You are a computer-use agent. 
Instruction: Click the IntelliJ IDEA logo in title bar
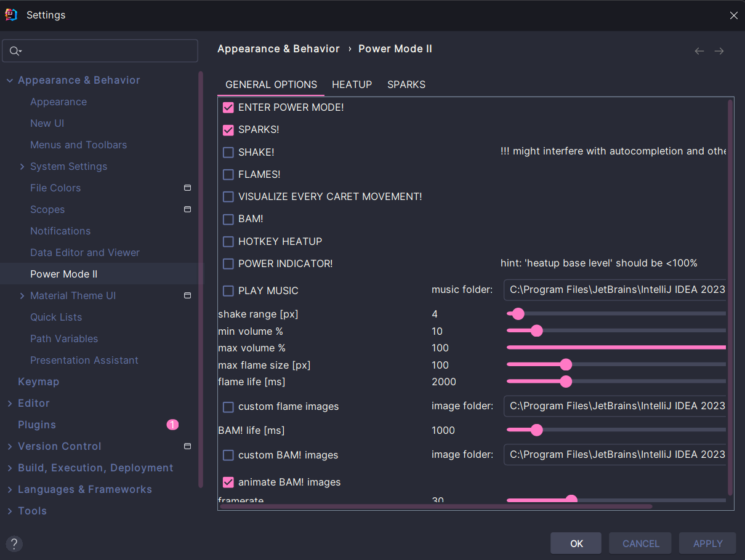click(11, 15)
